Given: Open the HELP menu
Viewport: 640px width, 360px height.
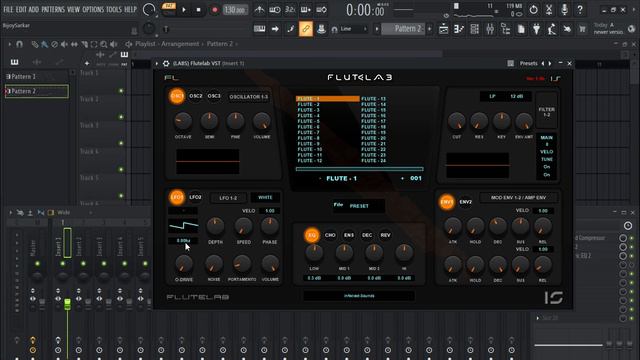Looking at the screenshot, I should click(130, 9).
